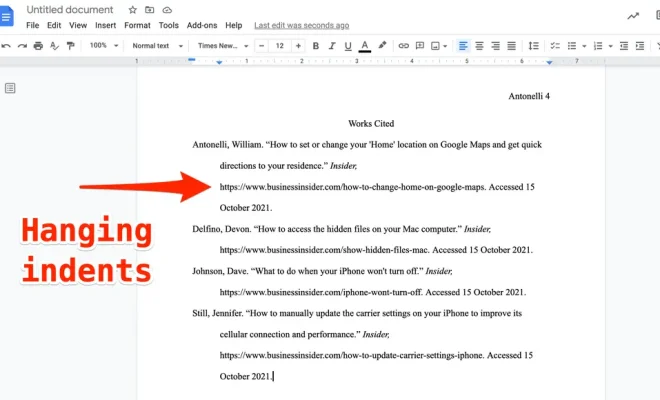Image resolution: width=660 pixels, height=400 pixels.
Task: Click the 'Works Cited' heading
Action: tap(371, 123)
